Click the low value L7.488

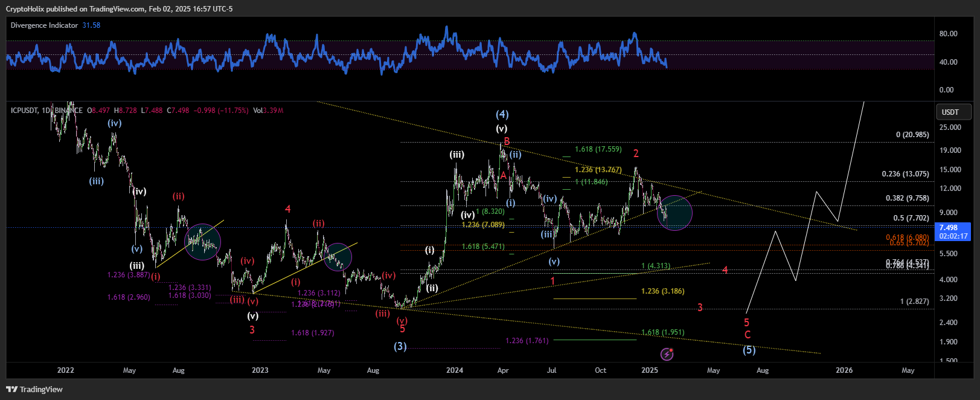point(152,111)
